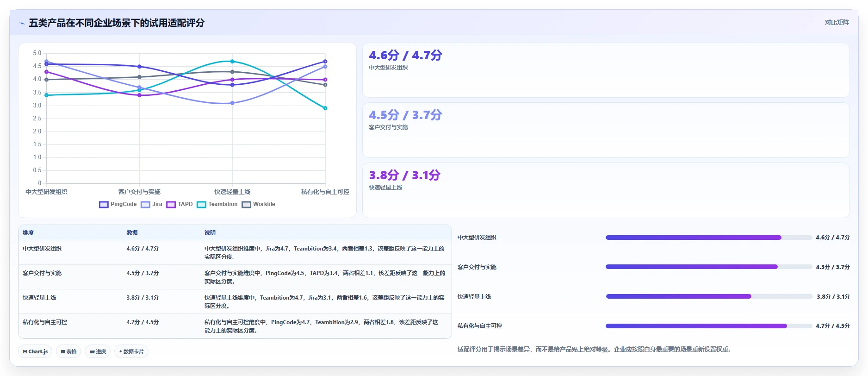This screenshot has height=376, width=868.
Task: Click the 数据卡片 tag chip
Action: click(x=131, y=351)
